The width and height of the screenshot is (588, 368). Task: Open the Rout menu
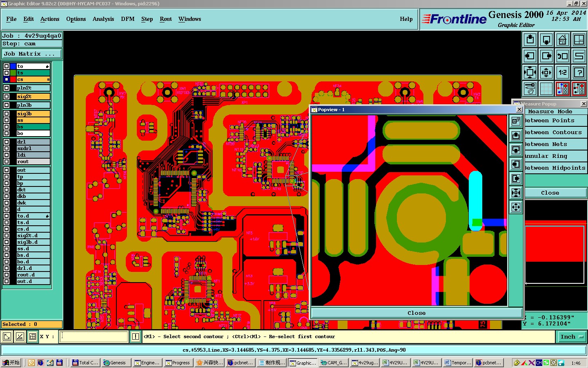click(x=166, y=19)
